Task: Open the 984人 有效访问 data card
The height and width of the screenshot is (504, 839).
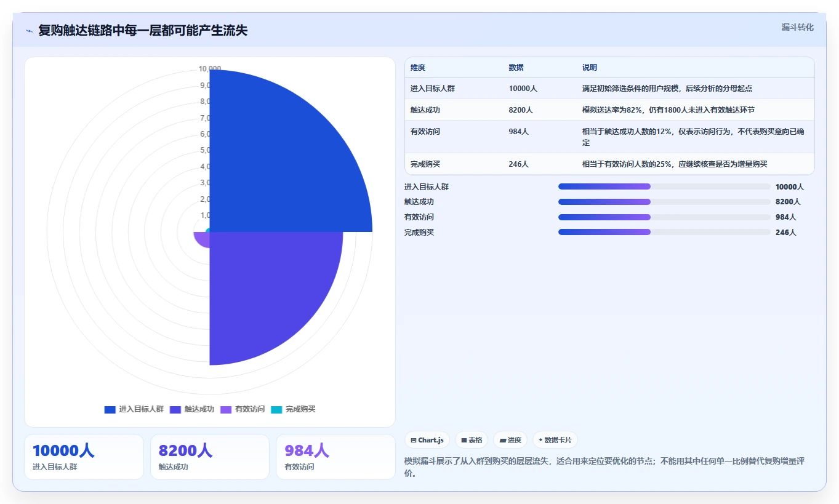Action: 335,457
